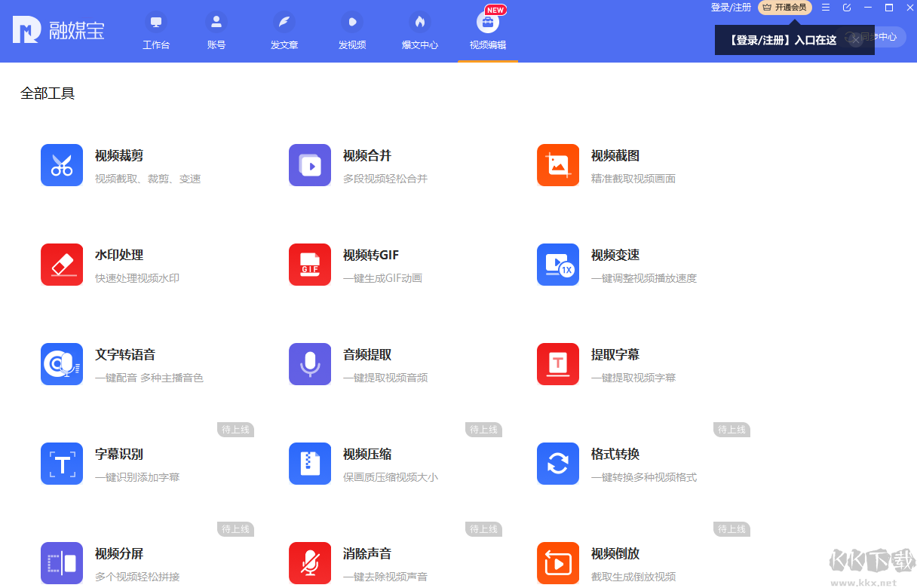
Task: Select the 格式转换 format conversion icon
Action: coord(558,464)
